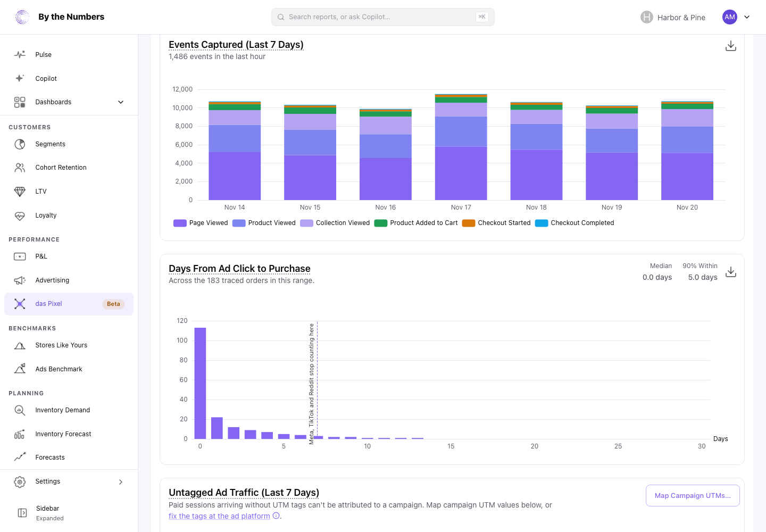The width and height of the screenshot is (766, 532).
Task: Click the Untagged Ad Traffic heading
Action: (x=244, y=493)
